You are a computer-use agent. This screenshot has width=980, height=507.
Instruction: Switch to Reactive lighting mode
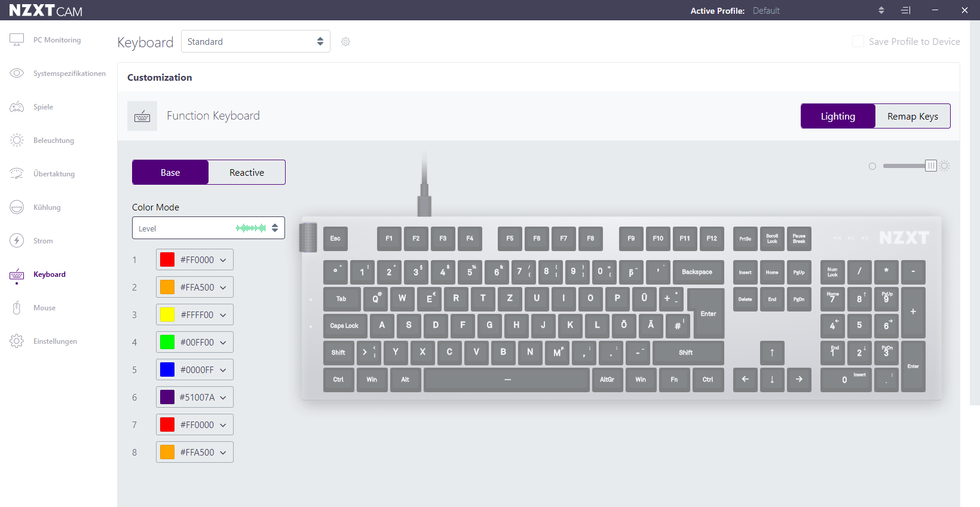(x=246, y=172)
